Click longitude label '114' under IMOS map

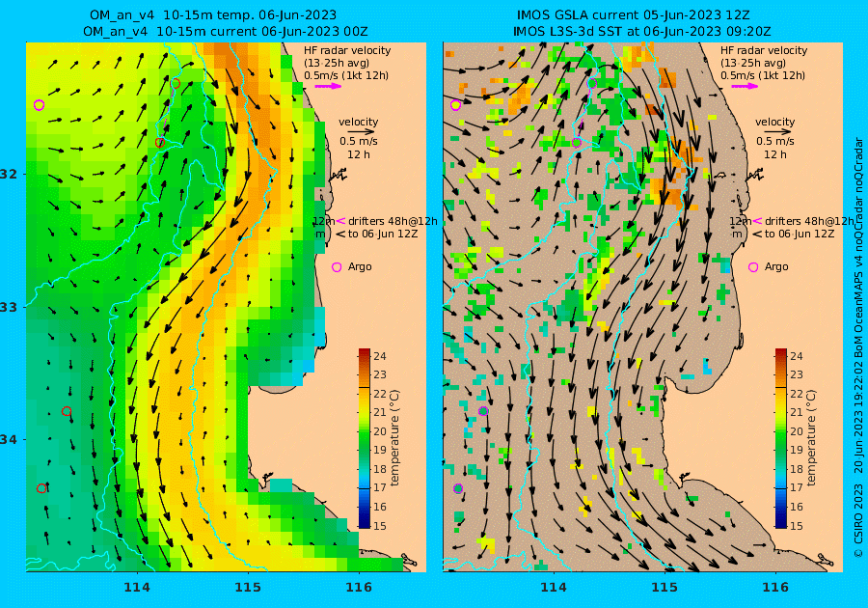pos(553,588)
